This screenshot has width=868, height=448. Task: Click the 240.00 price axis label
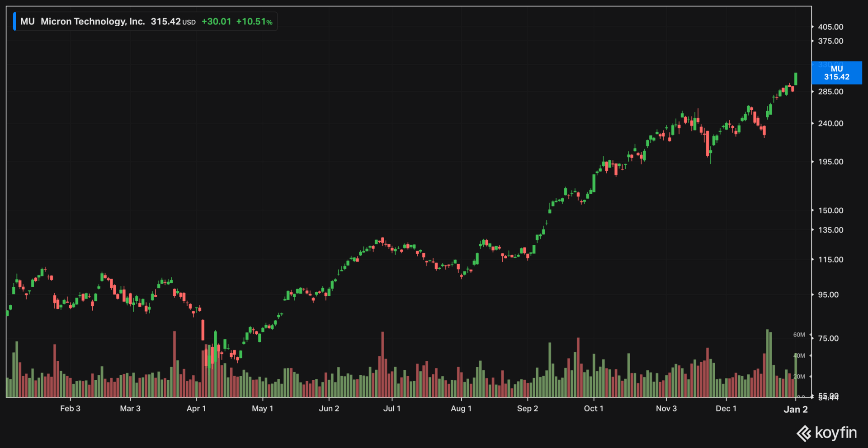coord(830,123)
